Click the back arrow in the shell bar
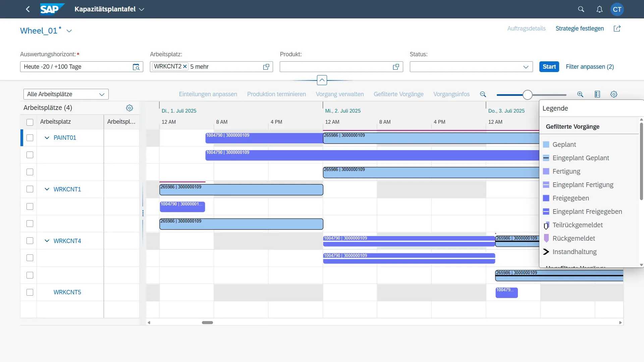The height and width of the screenshot is (362, 644). coord(28,9)
